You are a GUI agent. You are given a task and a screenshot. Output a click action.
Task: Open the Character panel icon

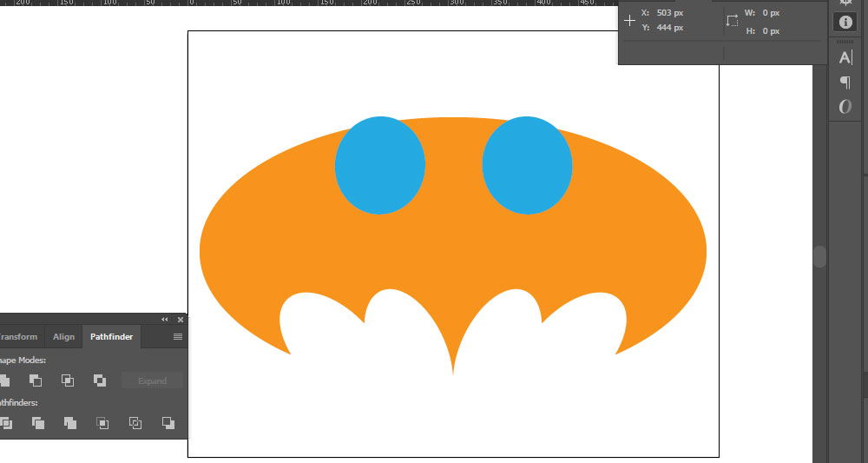click(x=845, y=57)
